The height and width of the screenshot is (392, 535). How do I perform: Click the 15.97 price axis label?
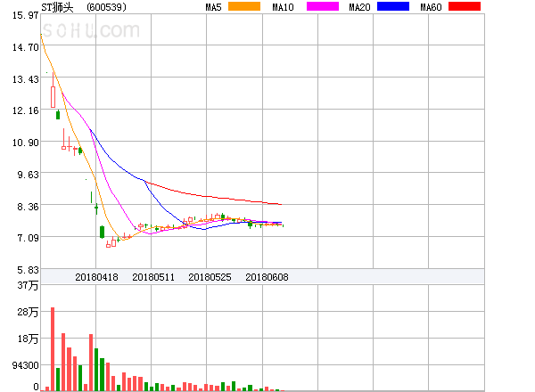click(x=25, y=15)
